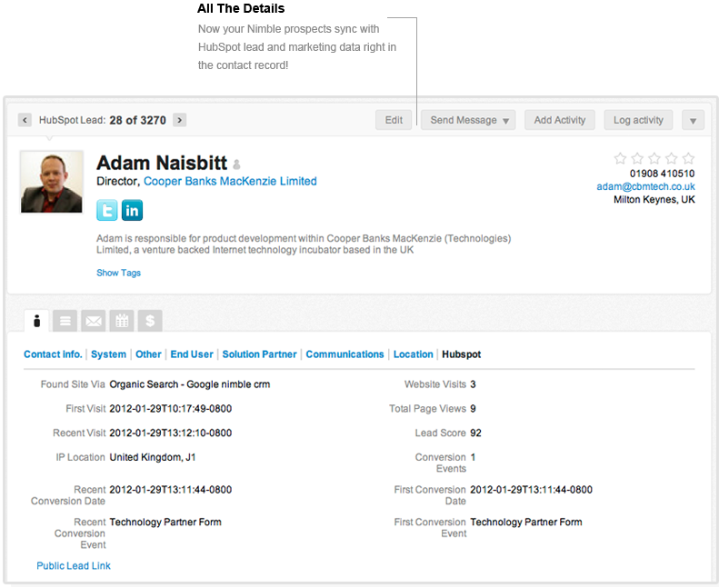Select the contact person info tab icon
This screenshot has height=588, width=719.
[37, 321]
